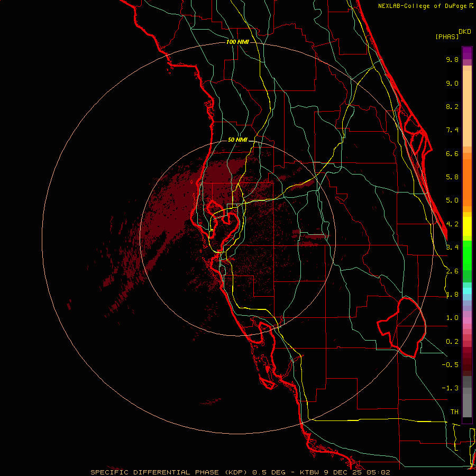This screenshot has width=476, height=476.
Task: Click the 100 NMI range ring label
Action: click(237, 42)
